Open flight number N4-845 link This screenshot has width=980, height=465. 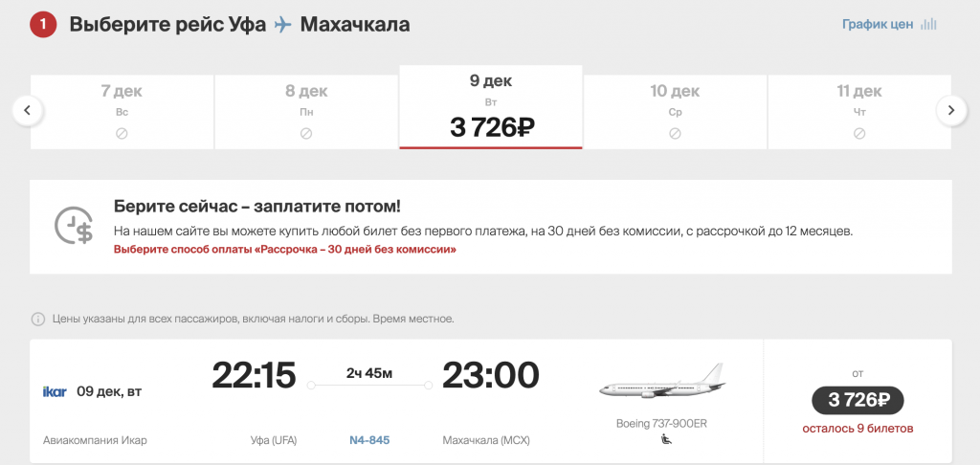pyautogui.click(x=368, y=440)
